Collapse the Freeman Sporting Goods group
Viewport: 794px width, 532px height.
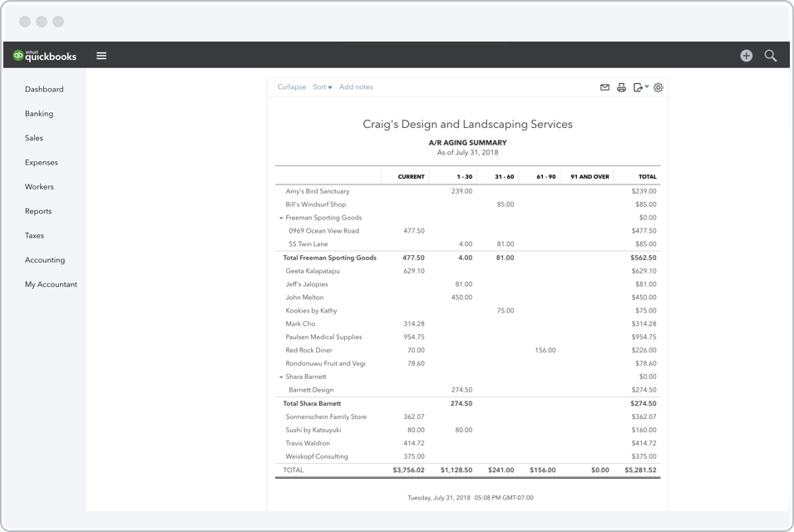(x=281, y=218)
